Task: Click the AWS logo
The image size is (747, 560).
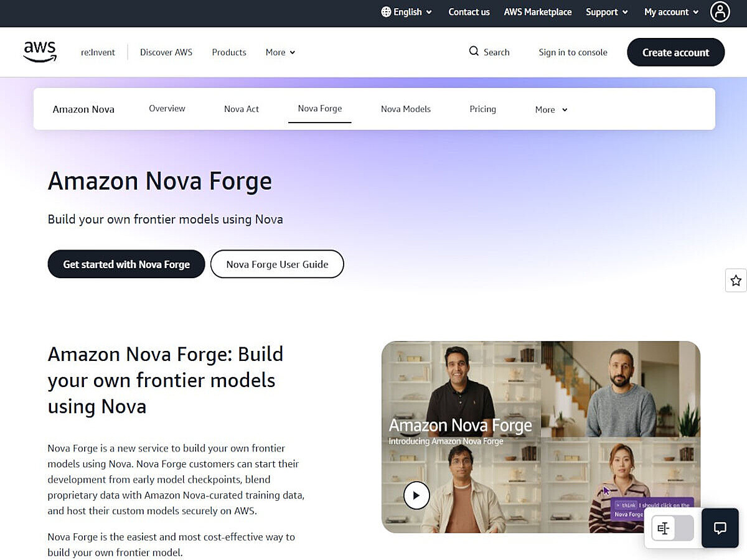Action: click(x=40, y=52)
